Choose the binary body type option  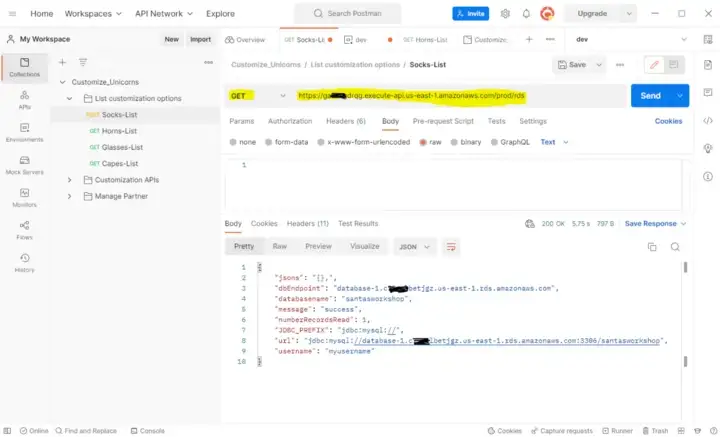click(466, 142)
